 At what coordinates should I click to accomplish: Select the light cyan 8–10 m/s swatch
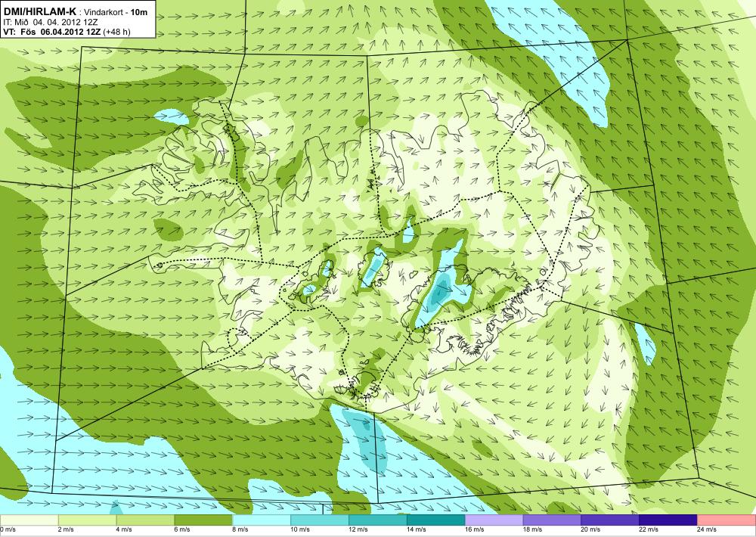coord(262,520)
